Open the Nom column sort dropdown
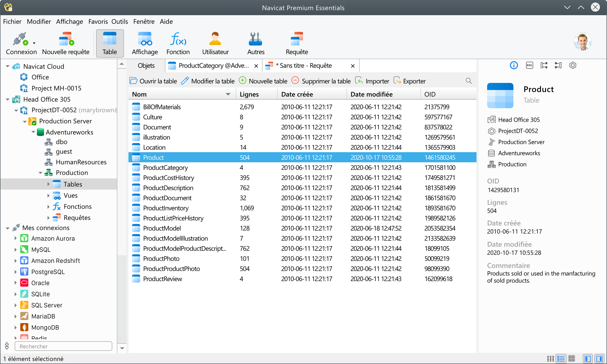The image size is (607, 364). pyautogui.click(x=228, y=94)
